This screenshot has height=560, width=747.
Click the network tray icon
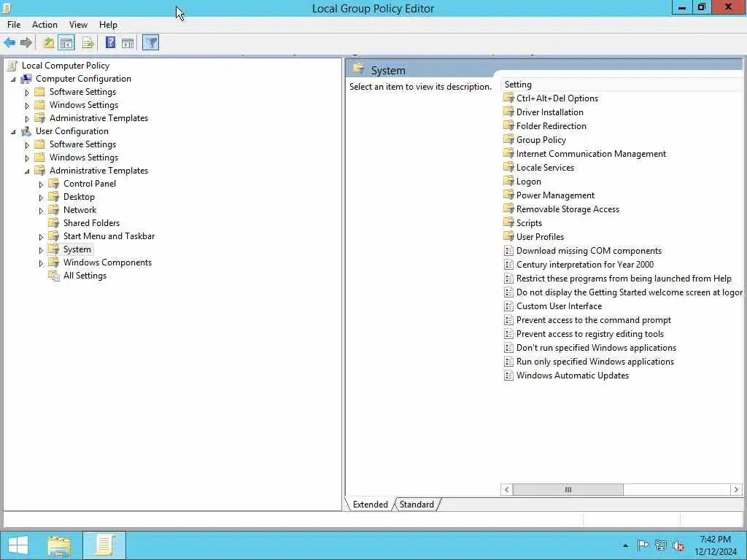[x=661, y=545]
